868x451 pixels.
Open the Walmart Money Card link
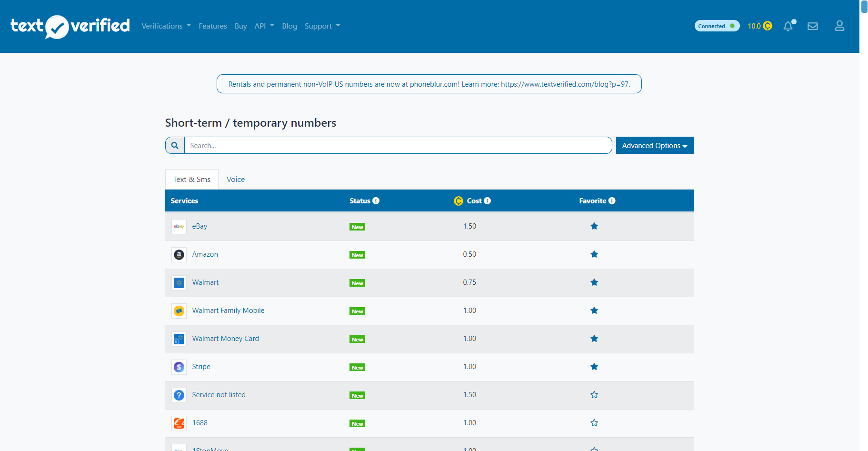pos(226,339)
